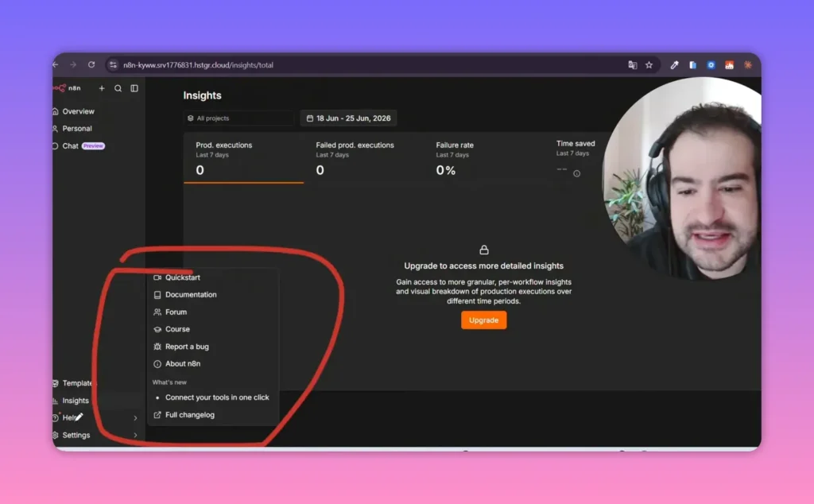Viewport: 814px width, 504px height.
Task: Open Overview in sidebar
Action: coord(78,111)
